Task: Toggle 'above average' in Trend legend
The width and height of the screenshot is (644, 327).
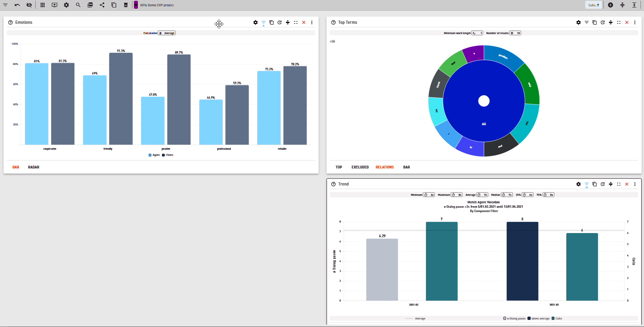Action: click(539, 319)
